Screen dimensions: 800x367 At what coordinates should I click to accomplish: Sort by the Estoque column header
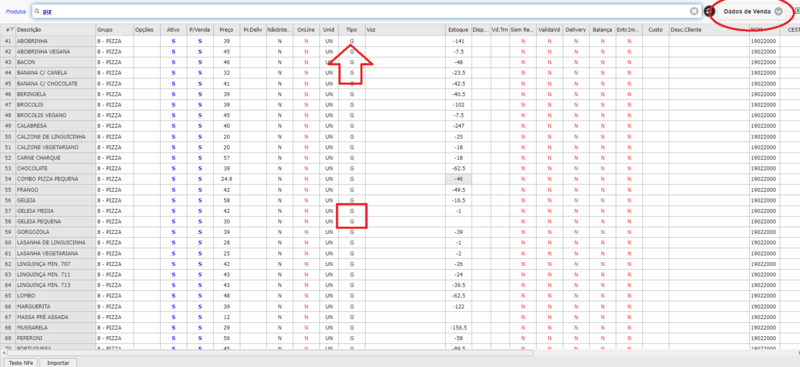tap(458, 30)
